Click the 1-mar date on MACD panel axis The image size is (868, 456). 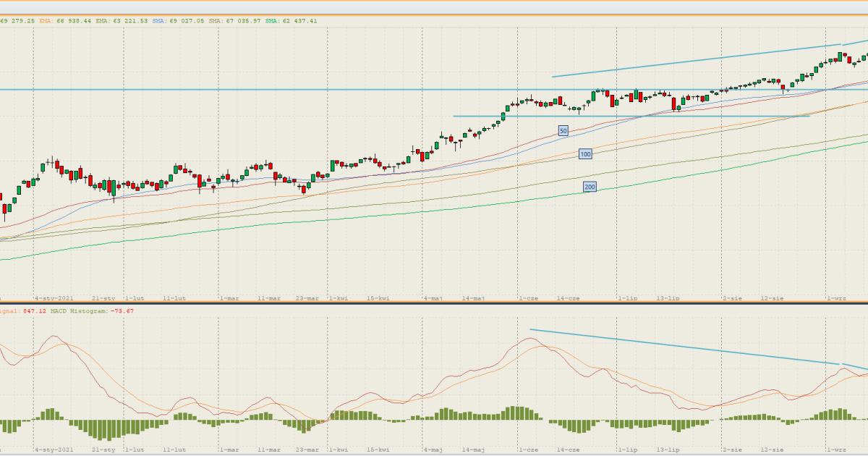click(x=229, y=449)
